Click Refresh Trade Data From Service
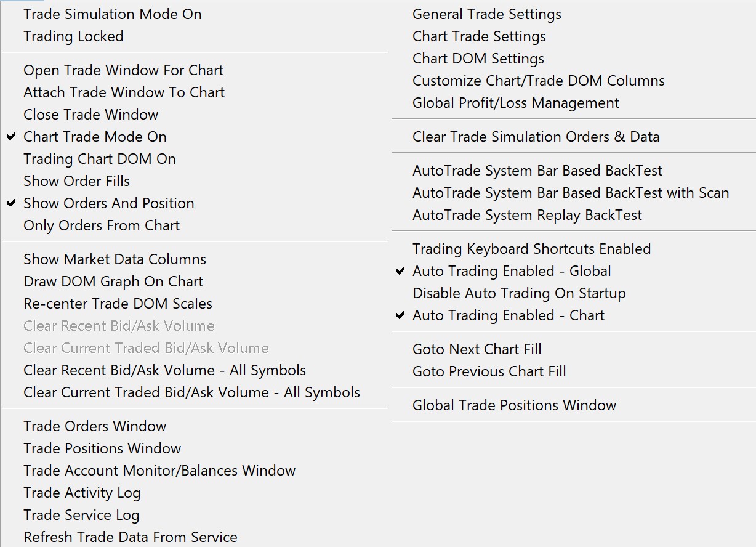Image resolution: width=756 pixels, height=547 pixels. pos(130,537)
